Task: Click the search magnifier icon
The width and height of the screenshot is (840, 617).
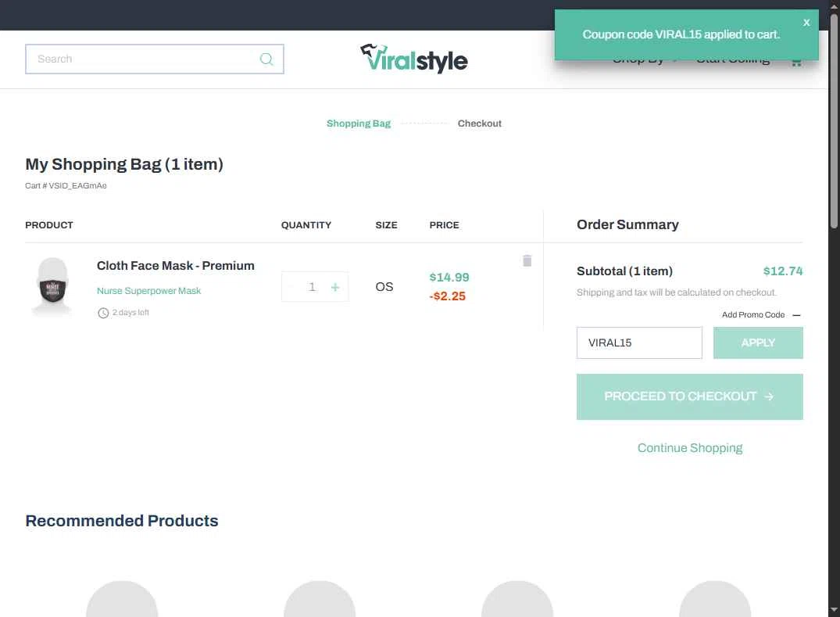Action: point(266,59)
